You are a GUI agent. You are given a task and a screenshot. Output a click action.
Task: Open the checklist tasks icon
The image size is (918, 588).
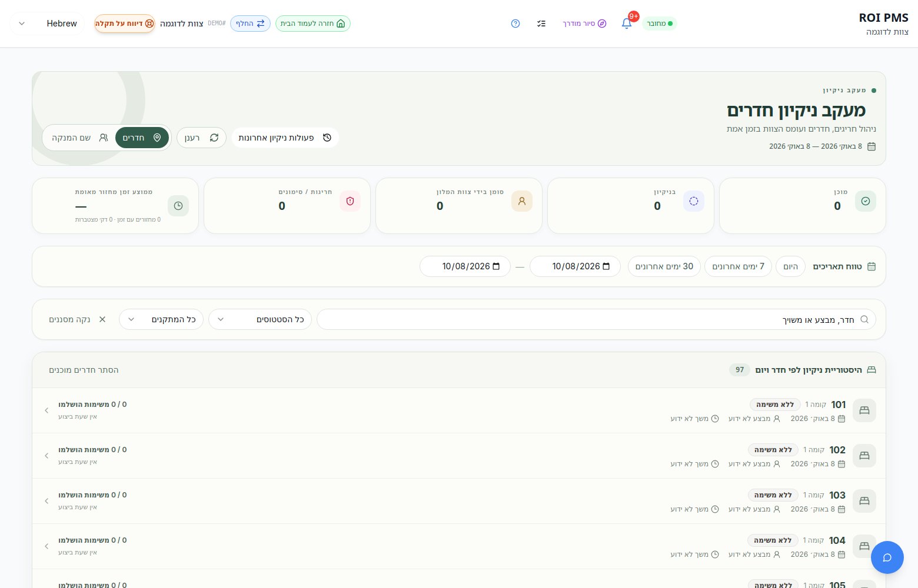pyautogui.click(x=541, y=24)
